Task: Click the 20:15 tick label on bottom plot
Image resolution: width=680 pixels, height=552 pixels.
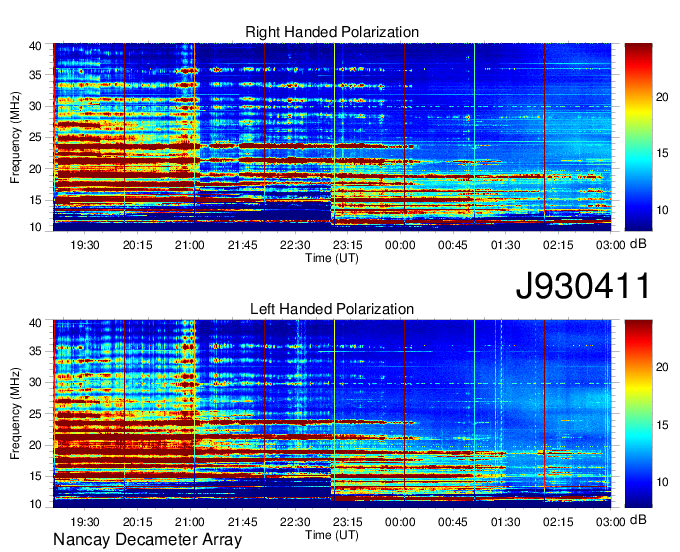Action: [x=137, y=522]
